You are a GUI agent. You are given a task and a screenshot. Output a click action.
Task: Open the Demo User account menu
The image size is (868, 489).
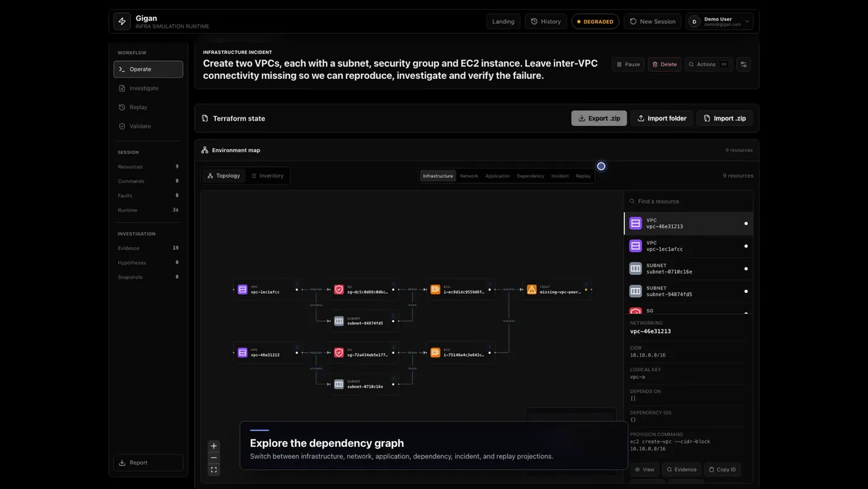719,21
